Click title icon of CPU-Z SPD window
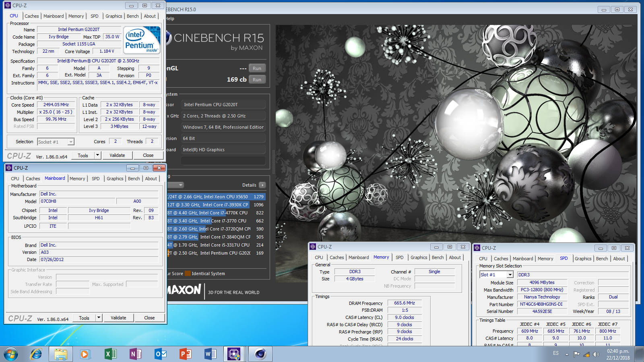644x362 pixels. coord(477,248)
